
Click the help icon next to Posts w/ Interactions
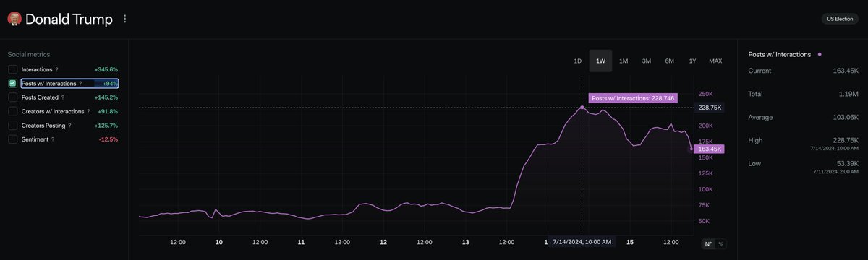[x=80, y=84]
